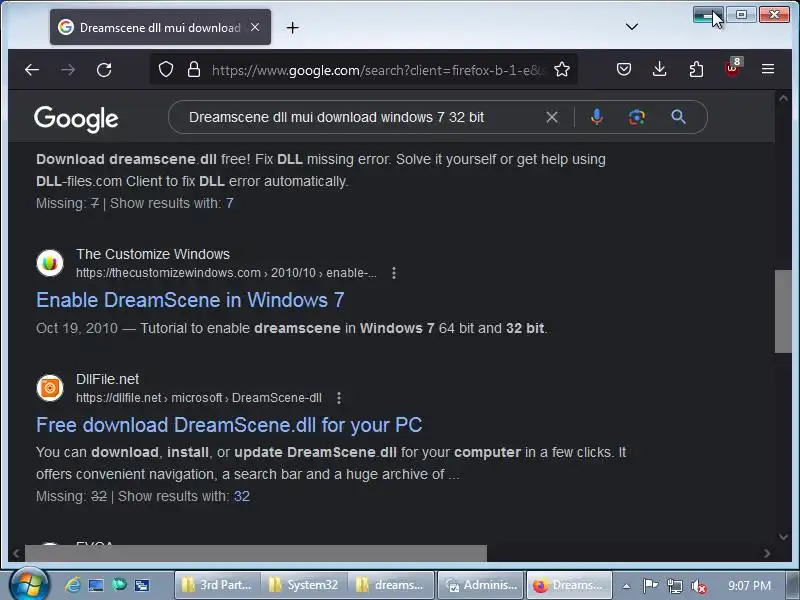This screenshot has width=800, height=600.
Task: Open the clock showing 9:07 PM
Action: coord(749,586)
